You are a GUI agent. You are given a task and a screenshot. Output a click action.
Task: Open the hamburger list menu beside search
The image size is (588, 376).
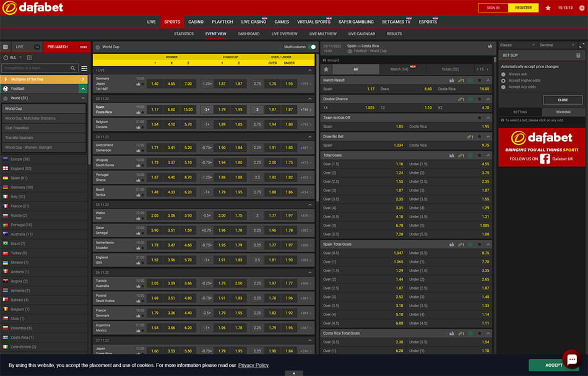click(x=84, y=68)
